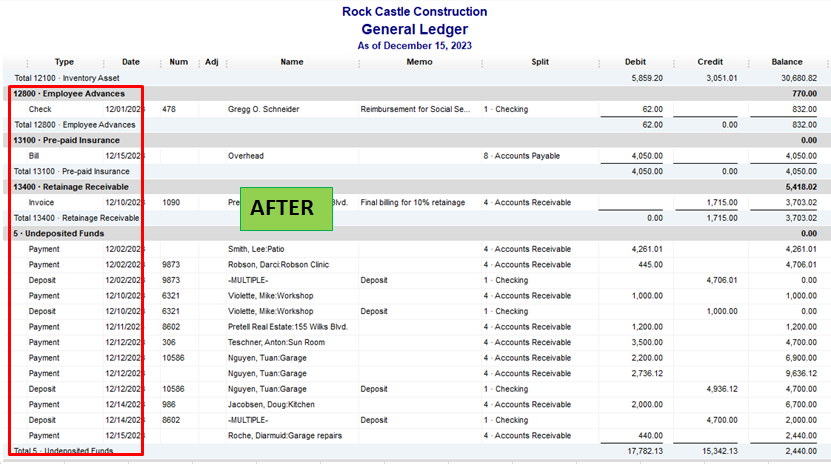Screen dimensions: 831x464
Task: Select the 12800 · Employee Advances account row
Action: [416, 94]
